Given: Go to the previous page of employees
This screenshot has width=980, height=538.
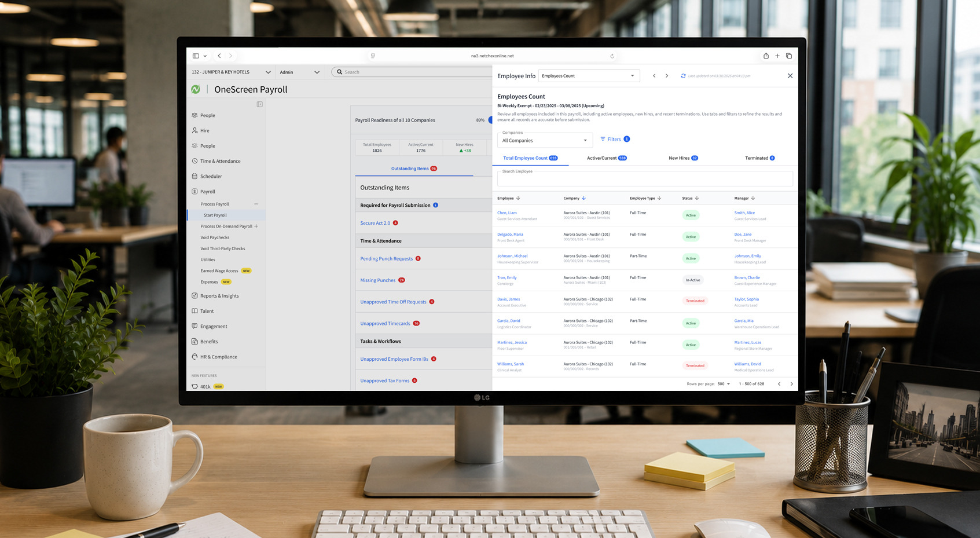Looking at the screenshot, I should (779, 384).
